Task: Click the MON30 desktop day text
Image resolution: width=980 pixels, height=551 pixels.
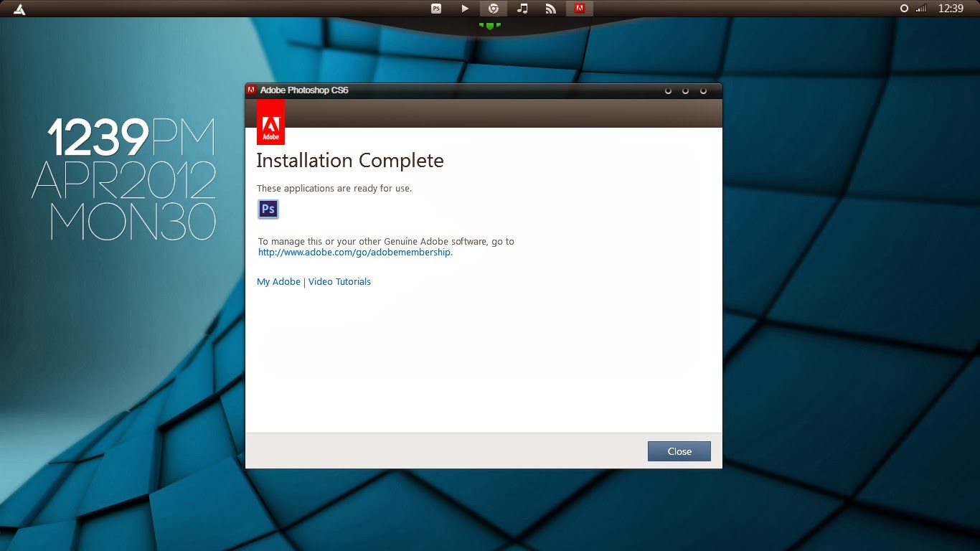Action: click(x=133, y=221)
